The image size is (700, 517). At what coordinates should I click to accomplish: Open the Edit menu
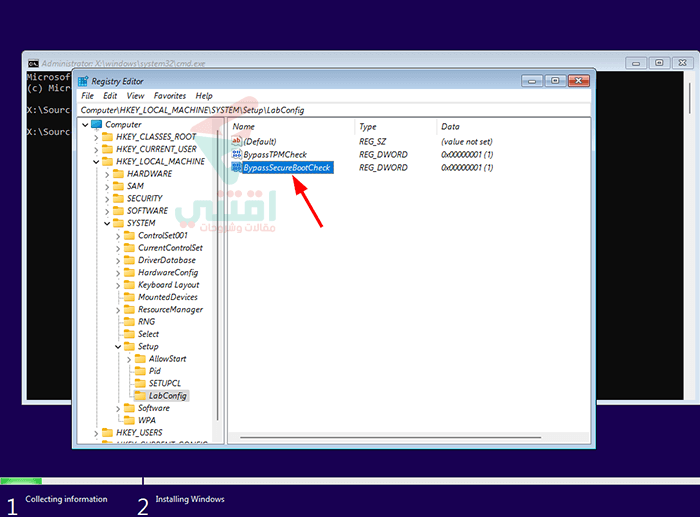(x=110, y=96)
